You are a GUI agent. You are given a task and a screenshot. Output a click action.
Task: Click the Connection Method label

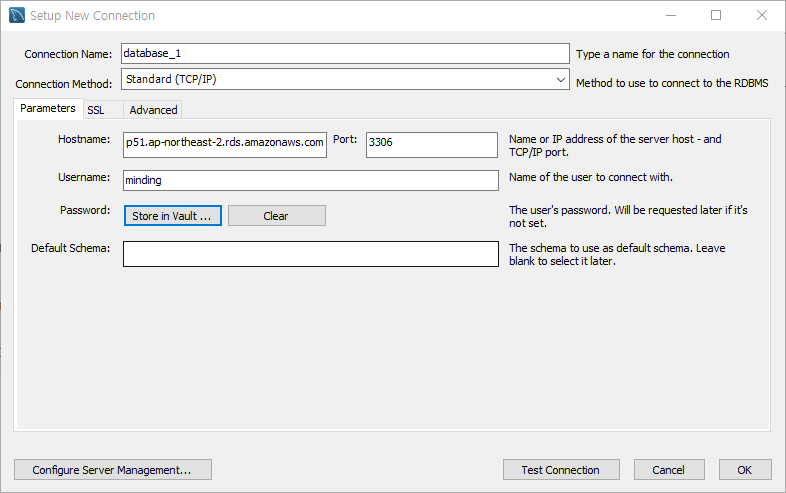[x=64, y=84]
